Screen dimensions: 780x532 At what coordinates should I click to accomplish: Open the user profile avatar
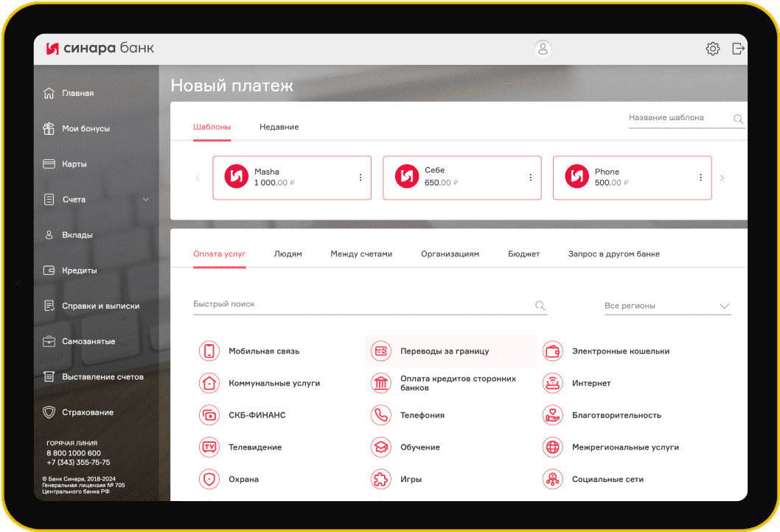coord(543,49)
